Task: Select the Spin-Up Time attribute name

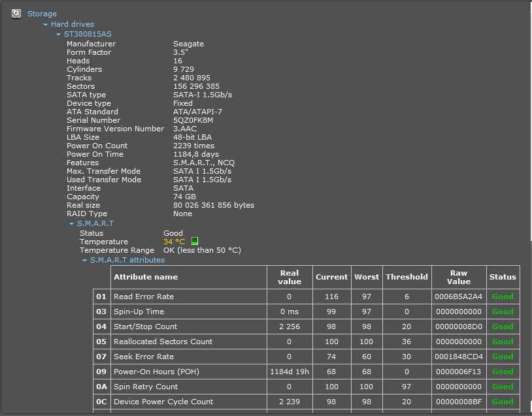Action: pyautogui.click(x=139, y=312)
